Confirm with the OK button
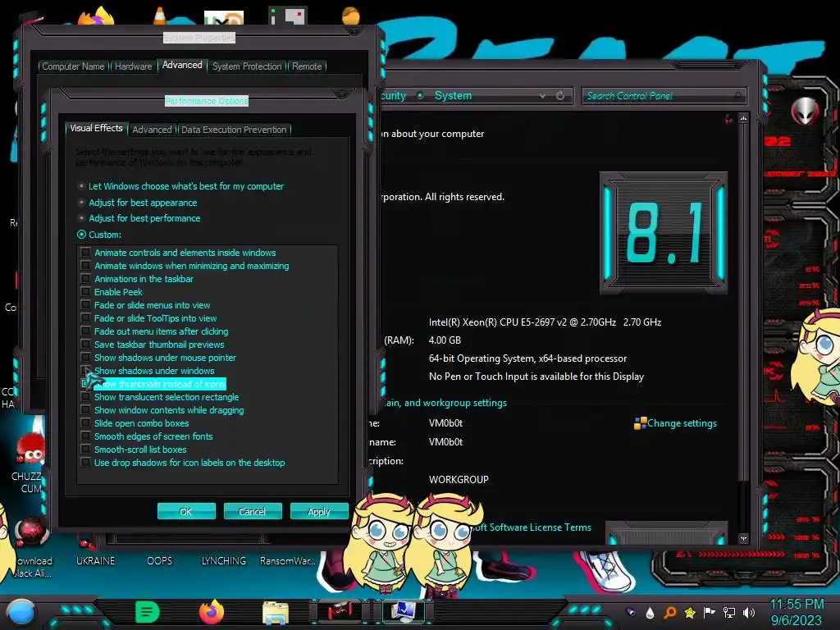The height and width of the screenshot is (630, 840). pos(186,512)
